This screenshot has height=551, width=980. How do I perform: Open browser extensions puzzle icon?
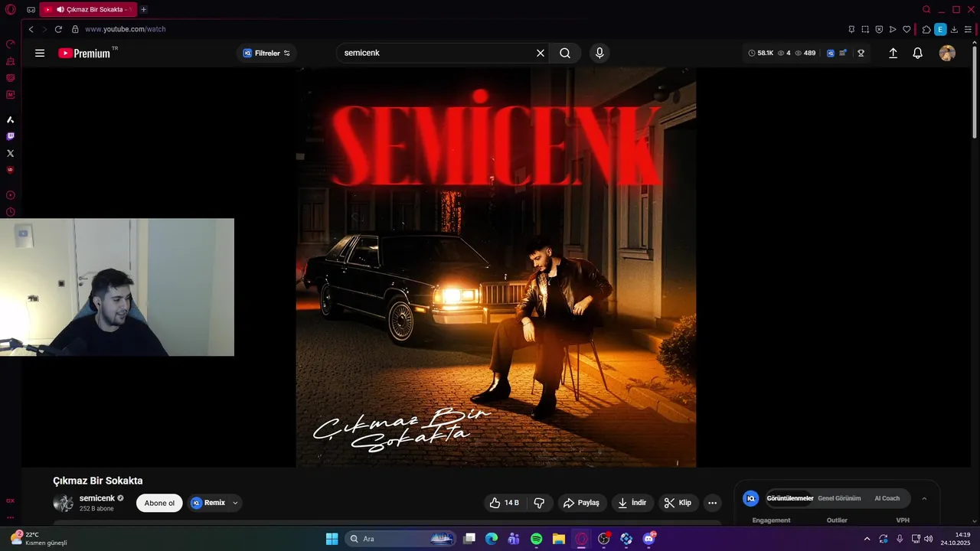click(x=926, y=29)
